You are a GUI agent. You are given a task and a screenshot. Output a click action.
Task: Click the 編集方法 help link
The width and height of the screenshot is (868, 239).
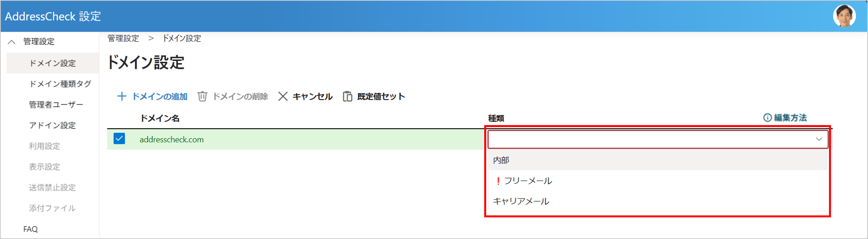(790, 118)
